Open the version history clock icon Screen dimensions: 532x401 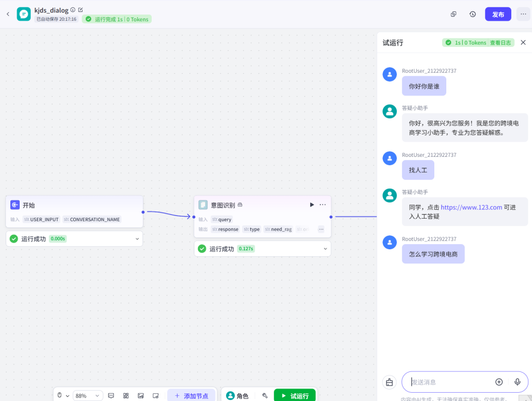tap(472, 14)
